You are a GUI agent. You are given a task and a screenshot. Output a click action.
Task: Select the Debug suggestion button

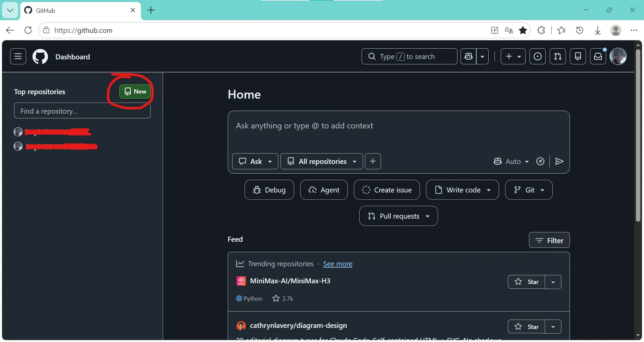click(x=269, y=190)
